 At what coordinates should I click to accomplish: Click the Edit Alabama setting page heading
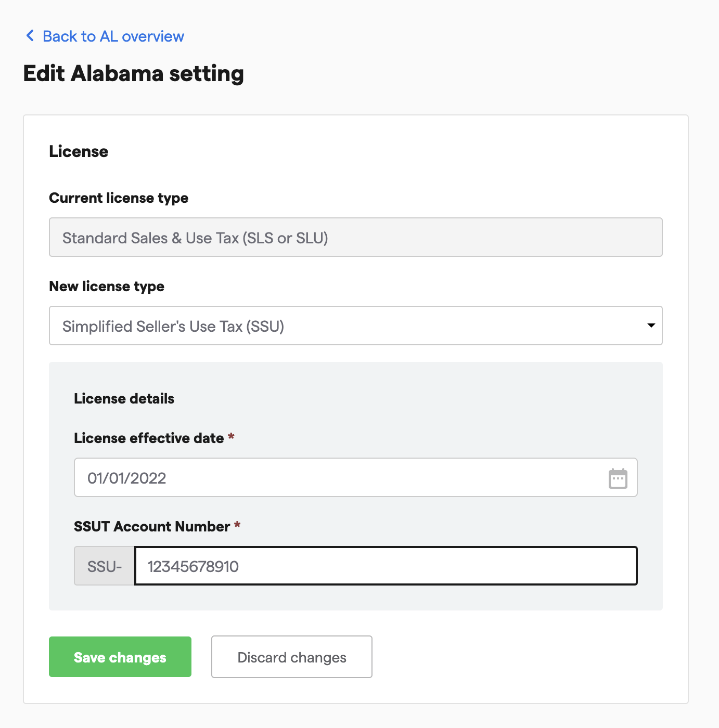pyautogui.click(x=134, y=73)
